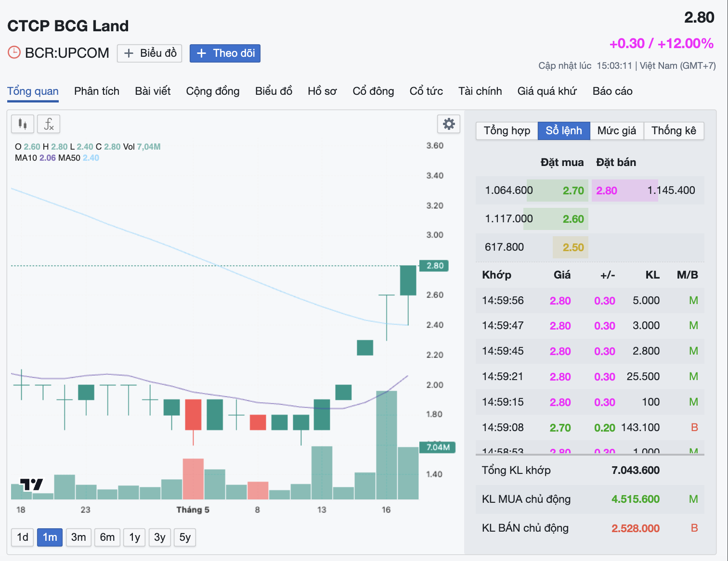Click the Theo dõi follow button
This screenshot has width=728, height=561.
click(x=225, y=53)
